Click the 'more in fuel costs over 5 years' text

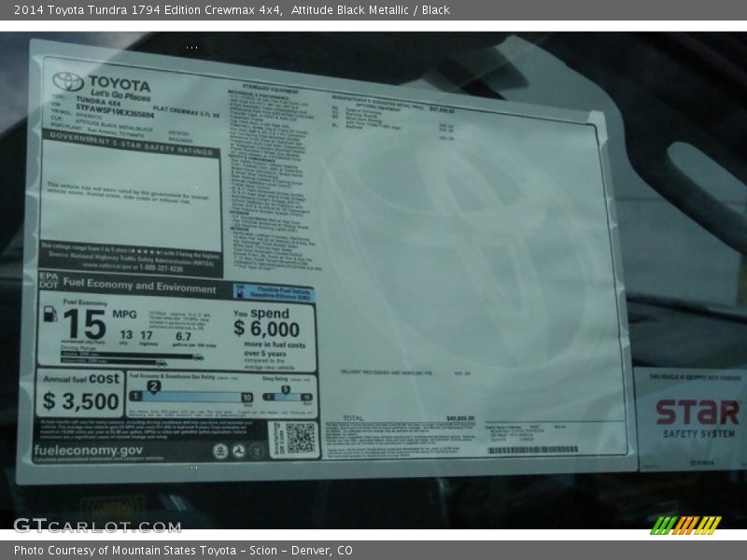click(x=275, y=349)
